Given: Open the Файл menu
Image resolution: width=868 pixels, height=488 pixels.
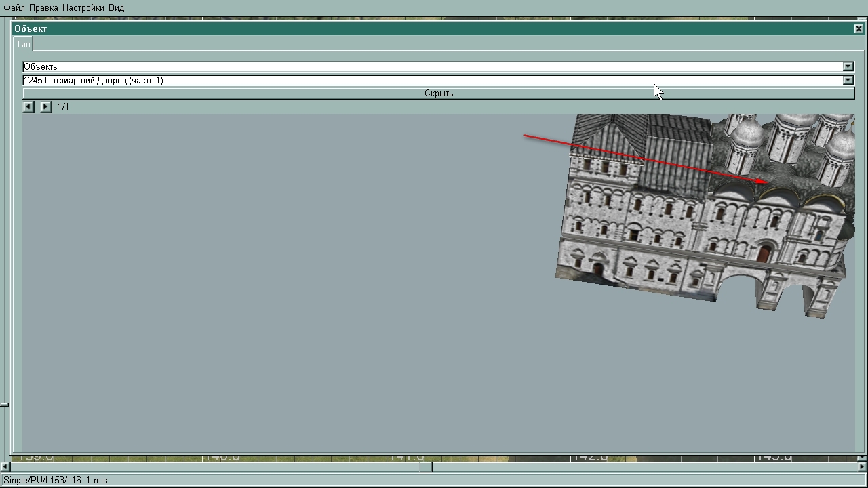Looking at the screenshot, I should [14, 7].
